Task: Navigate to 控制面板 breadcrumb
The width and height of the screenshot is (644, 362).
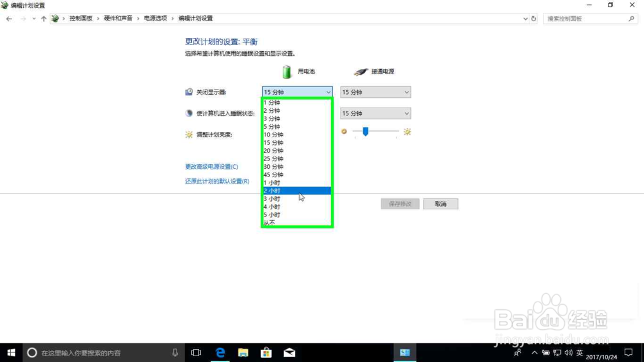Action: (x=81, y=19)
